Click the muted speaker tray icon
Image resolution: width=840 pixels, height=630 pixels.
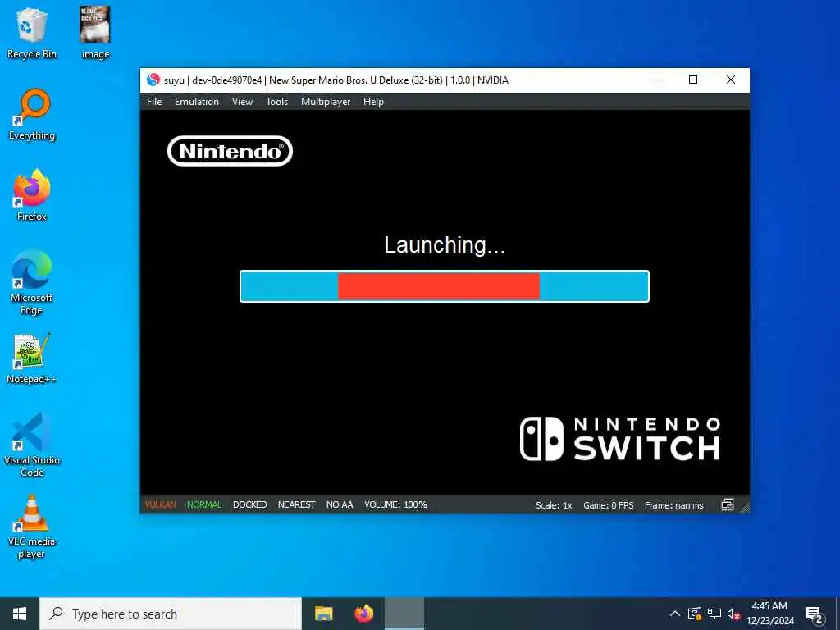point(733,614)
